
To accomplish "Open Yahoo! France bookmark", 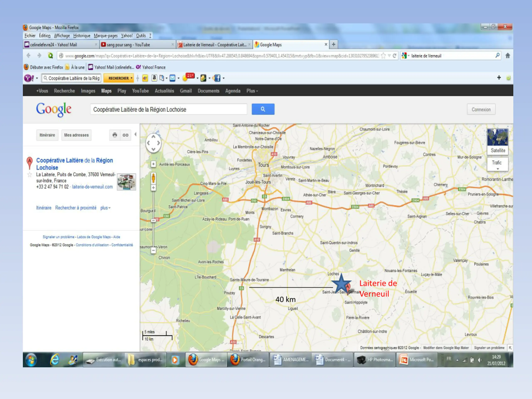I will [150, 67].
